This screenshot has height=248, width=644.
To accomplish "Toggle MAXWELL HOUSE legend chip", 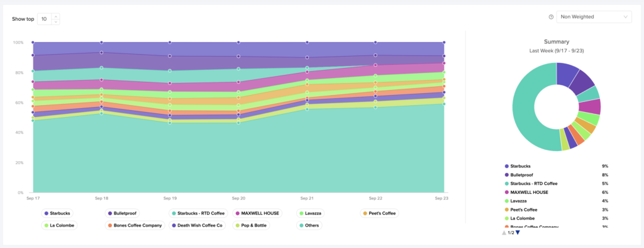I will (257, 213).
